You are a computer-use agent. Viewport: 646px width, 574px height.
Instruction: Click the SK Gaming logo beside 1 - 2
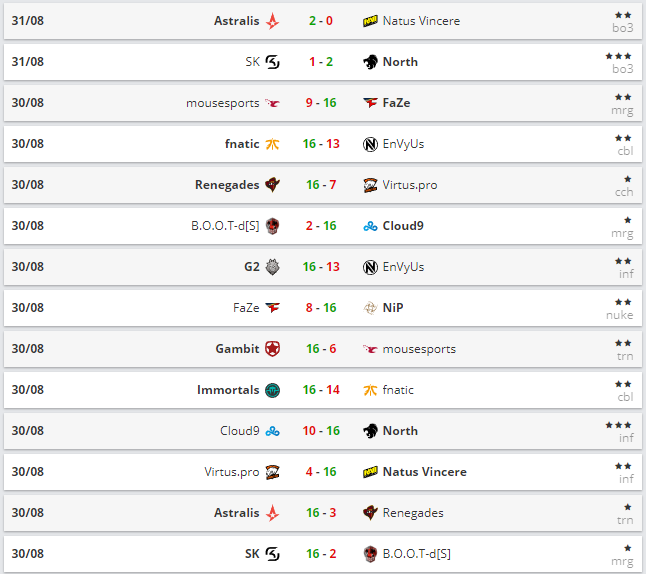(x=272, y=62)
